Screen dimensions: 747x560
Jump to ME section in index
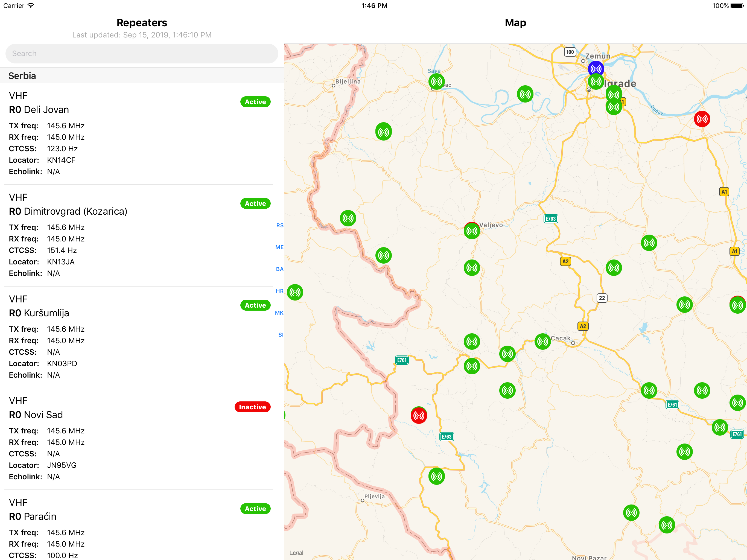(x=279, y=247)
